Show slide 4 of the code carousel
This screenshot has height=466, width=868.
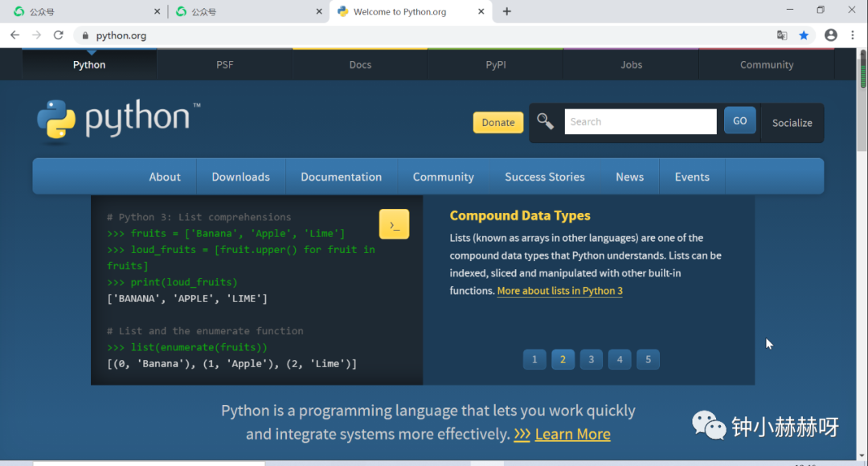pyautogui.click(x=620, y=360)
